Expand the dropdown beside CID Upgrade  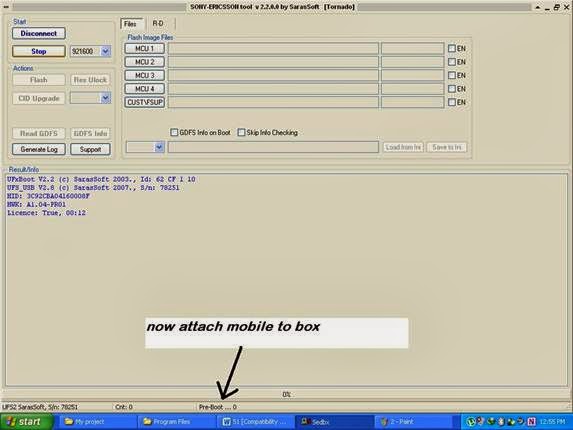coord(105,98)
